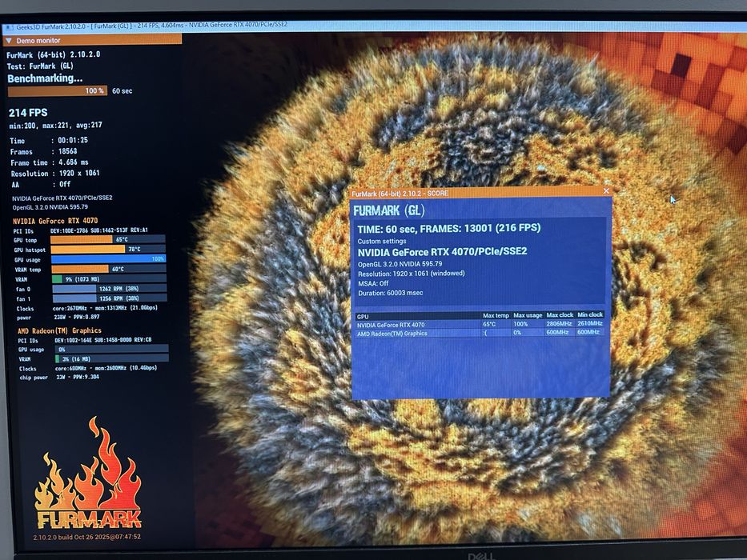The image size is (747, 560).
Task: Click the Custom settings text in score dialog
Action: [382, 241]
